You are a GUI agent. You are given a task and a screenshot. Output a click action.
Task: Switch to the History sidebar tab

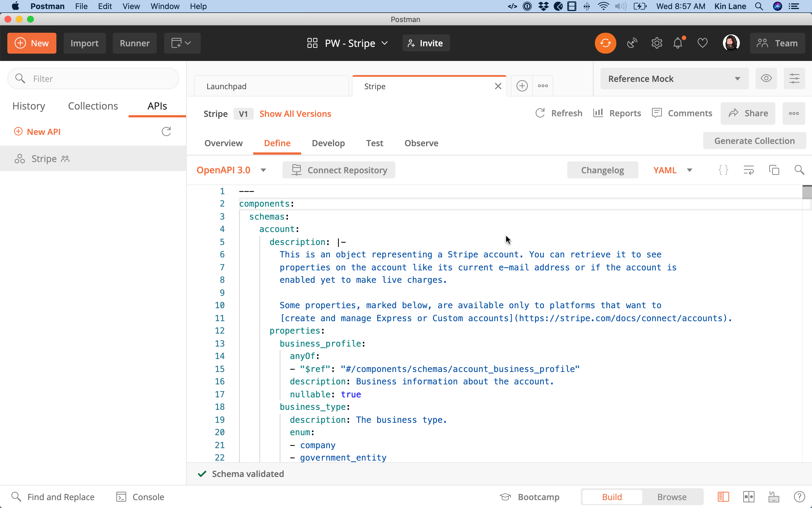click(x=29, y=106)
